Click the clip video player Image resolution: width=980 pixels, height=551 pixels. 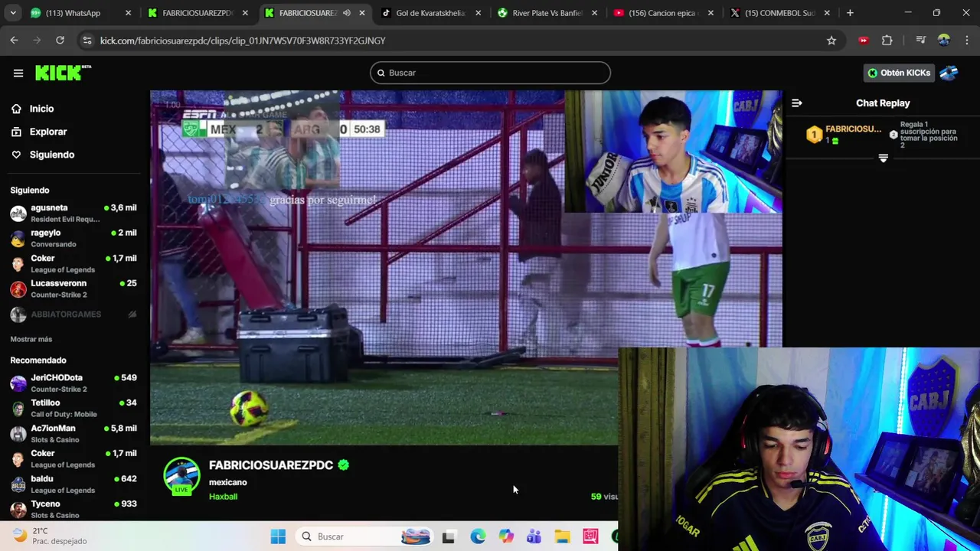click(x=465, y=268)
